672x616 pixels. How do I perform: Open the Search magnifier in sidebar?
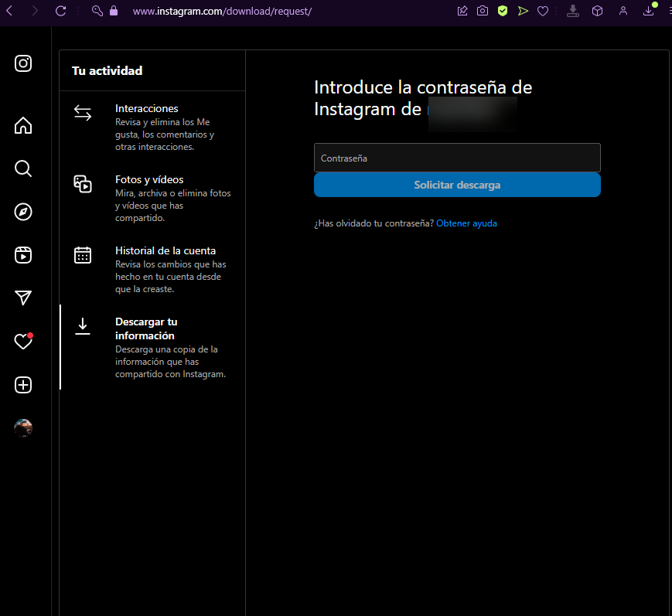pyautogui.click(x=23, y=168)
